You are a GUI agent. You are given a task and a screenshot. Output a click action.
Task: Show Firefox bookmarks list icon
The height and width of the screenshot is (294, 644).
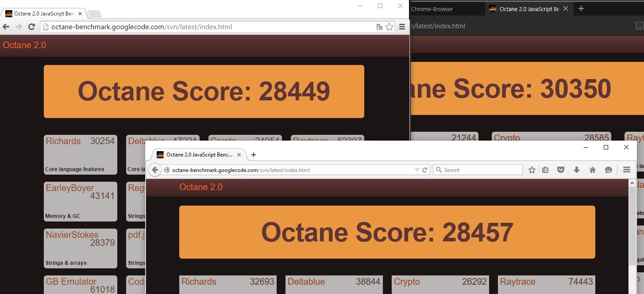click(x=545, y=170)
